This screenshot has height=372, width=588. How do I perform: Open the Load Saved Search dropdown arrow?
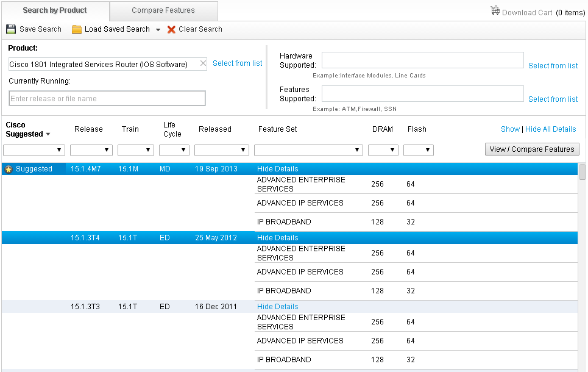[x=158, y=30]
